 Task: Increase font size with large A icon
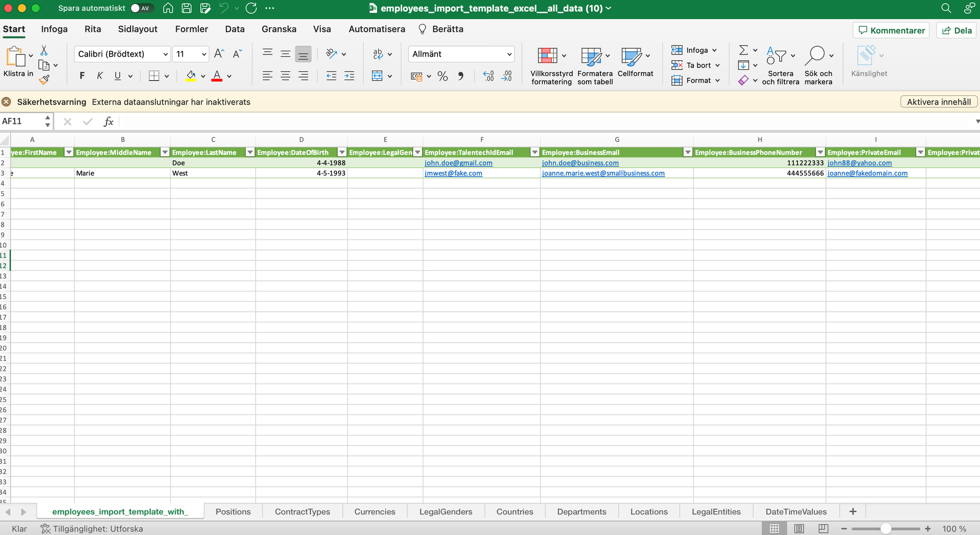219,54
